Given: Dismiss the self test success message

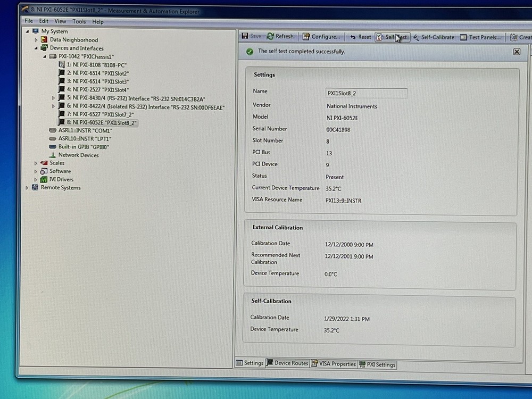Looking at the screenshot, I should click(x=517, y=52).
